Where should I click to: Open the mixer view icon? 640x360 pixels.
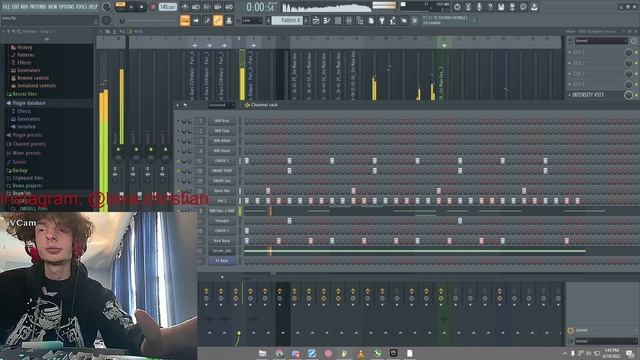click(349, 20)
